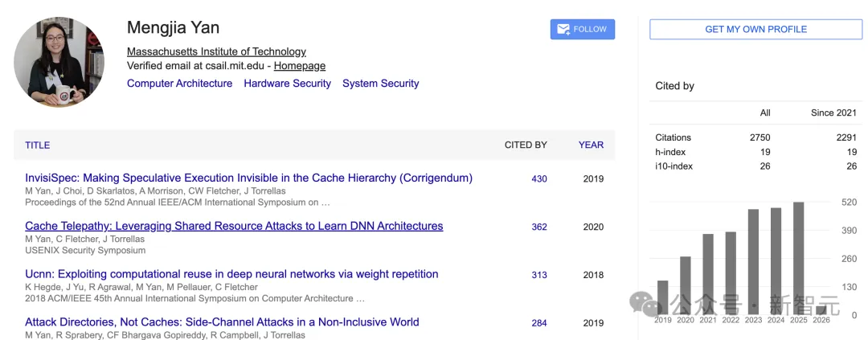Image resolution: width=868 pixels, height=340 pixels.
Task: Open the Attack Directories, Not Caches paper
Action: click(222, 322)
